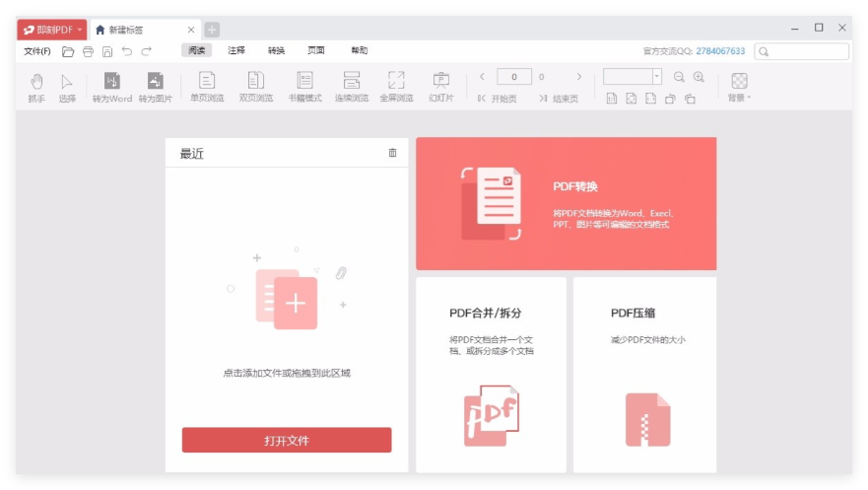868x490 pixels.
Task: Zoom out with minus magnifier
Action: [x=679, y=77]
